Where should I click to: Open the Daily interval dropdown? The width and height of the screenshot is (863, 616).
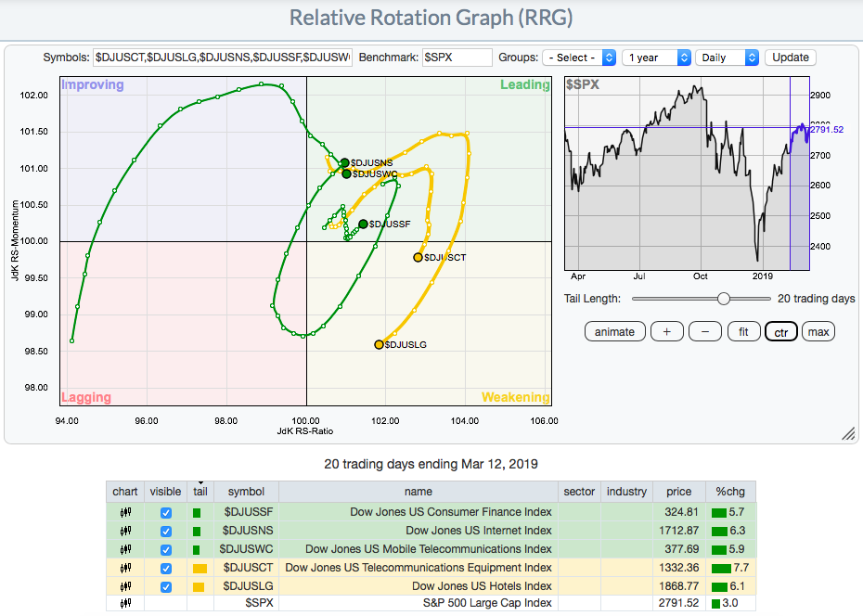coord(727,58)
